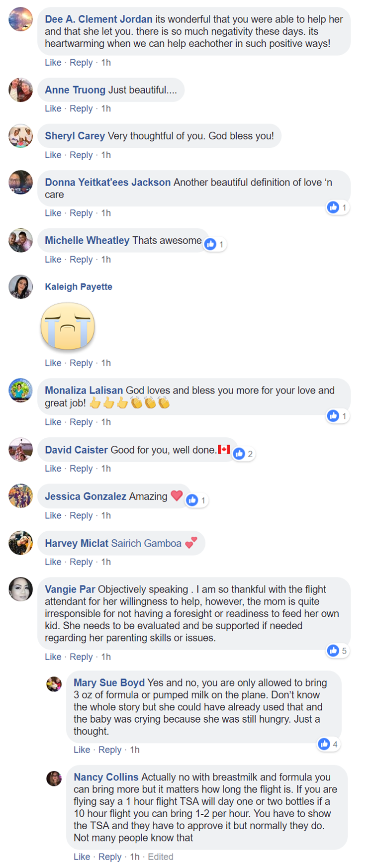Reply to Mary Sue Boyd's comment
Viewport: 373px width, 868px height.
coord(110,750)
